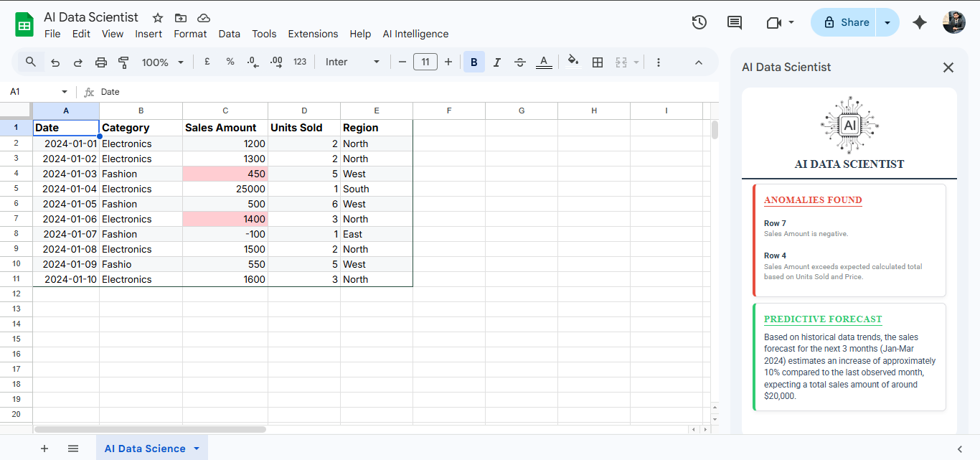Open version history

699,22
